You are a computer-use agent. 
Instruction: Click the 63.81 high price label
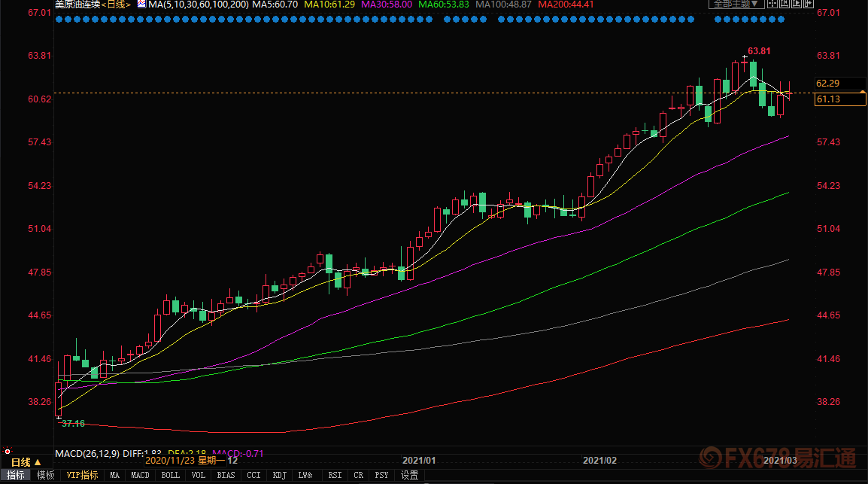point(759,51)
